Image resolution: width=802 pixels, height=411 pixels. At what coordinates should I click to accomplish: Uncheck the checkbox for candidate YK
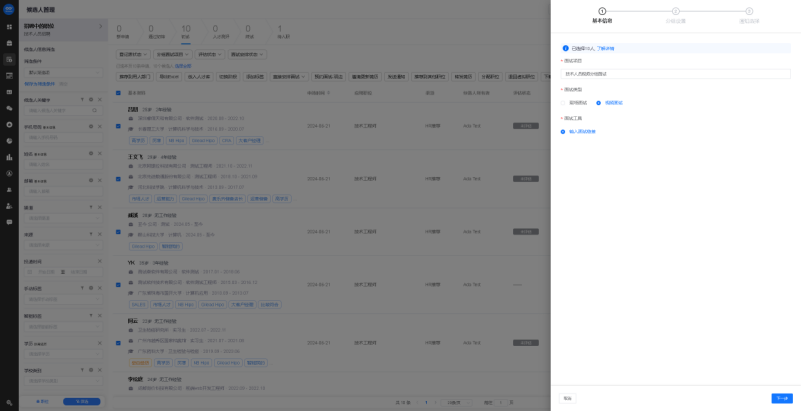click(119, 285)
